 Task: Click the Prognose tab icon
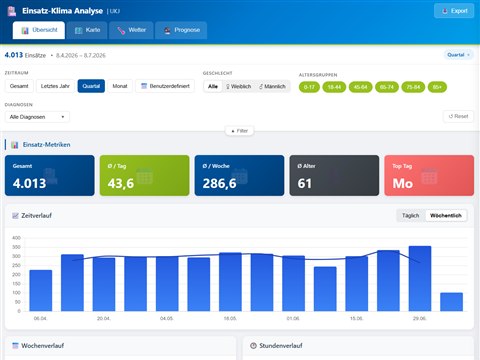(167, 30)
